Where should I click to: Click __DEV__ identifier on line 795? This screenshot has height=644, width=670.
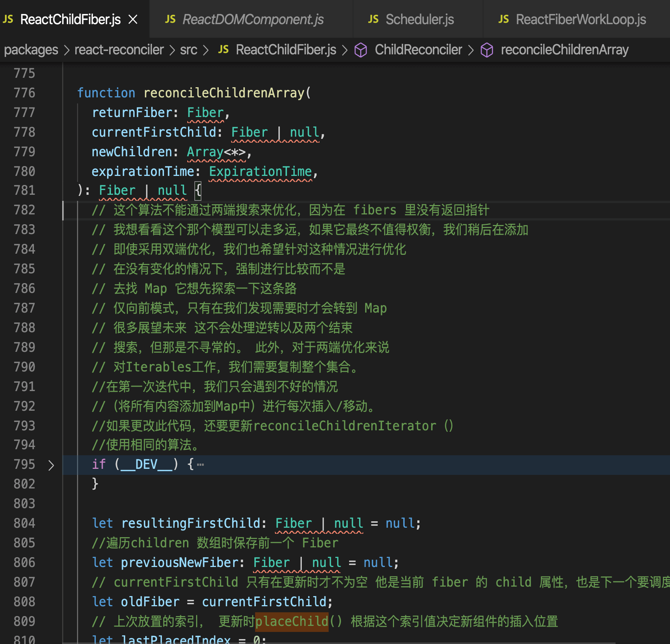click(146, 464)
